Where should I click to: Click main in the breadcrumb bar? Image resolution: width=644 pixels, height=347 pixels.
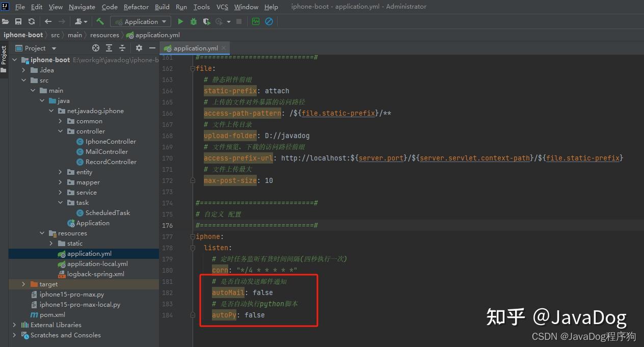coord(74,35)
